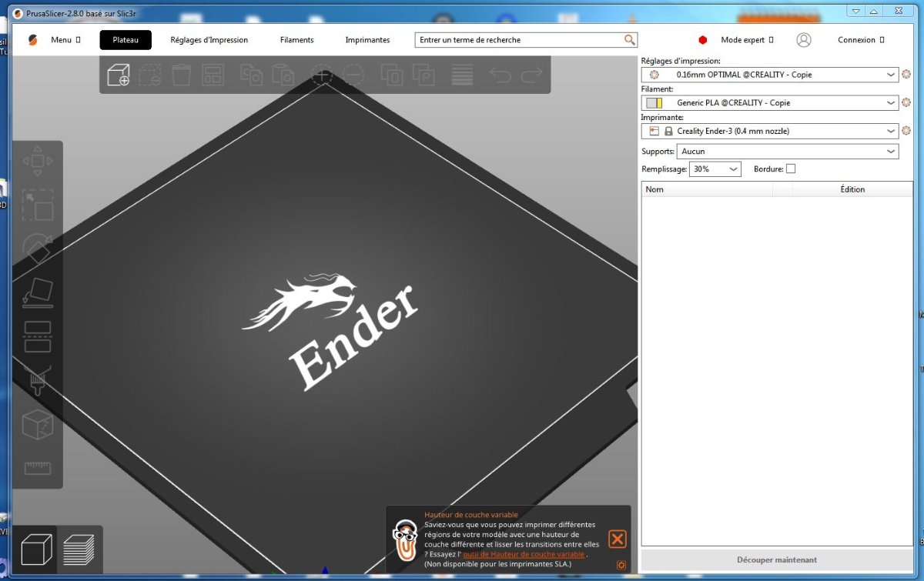The width and height of the screenshot is (924, 581).
Task: Select the Rotate gizmo tool
Action: coord(38,249)
